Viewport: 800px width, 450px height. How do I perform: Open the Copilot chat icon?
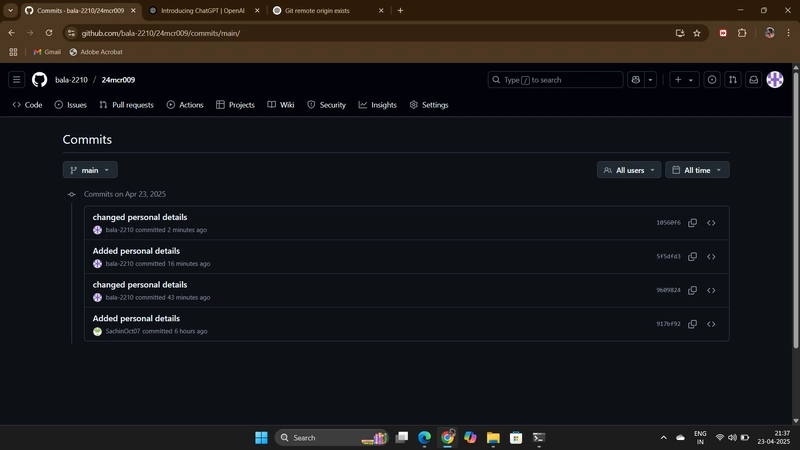point(636,80)
